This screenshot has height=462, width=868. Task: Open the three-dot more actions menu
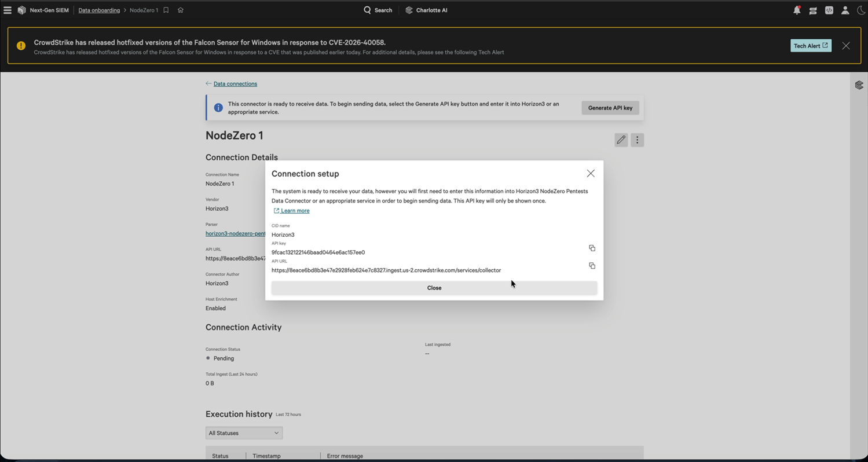(x=637, y=140)
